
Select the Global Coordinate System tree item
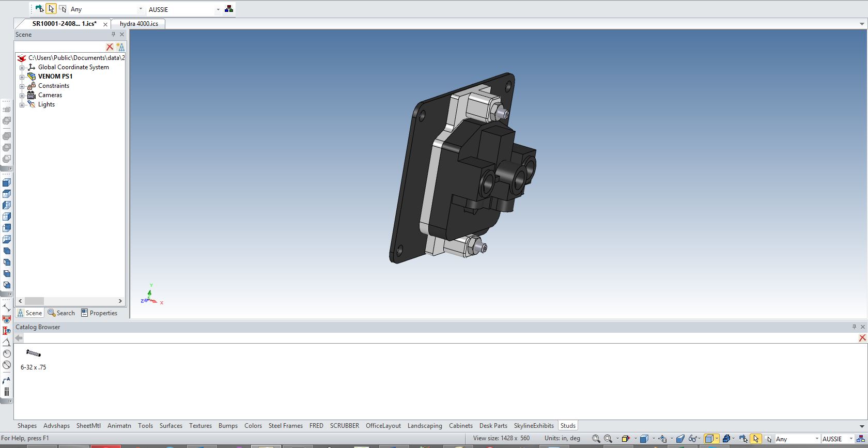coord(73,67)
